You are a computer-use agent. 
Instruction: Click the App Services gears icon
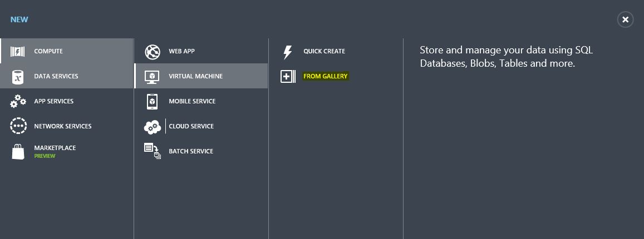(x=18, y=101)
